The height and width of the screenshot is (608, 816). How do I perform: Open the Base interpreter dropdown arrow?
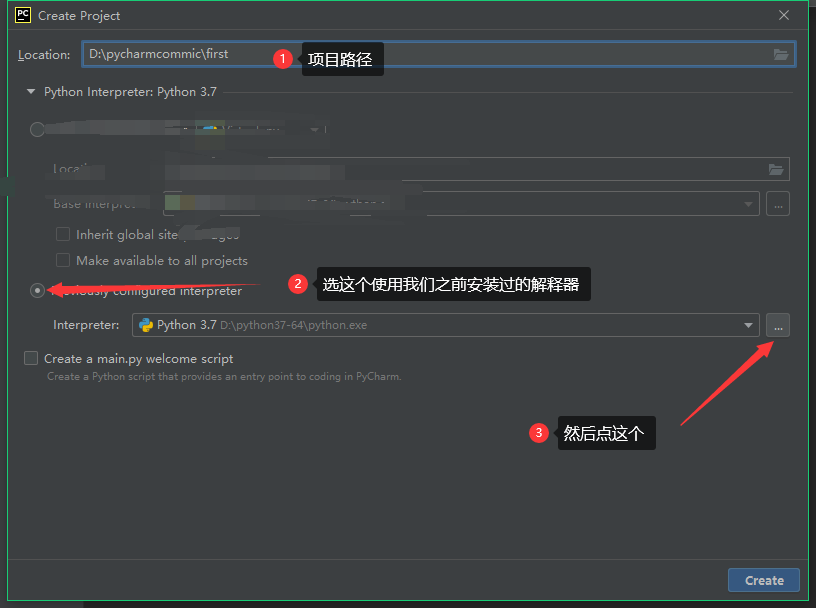(x=748, y=204)
